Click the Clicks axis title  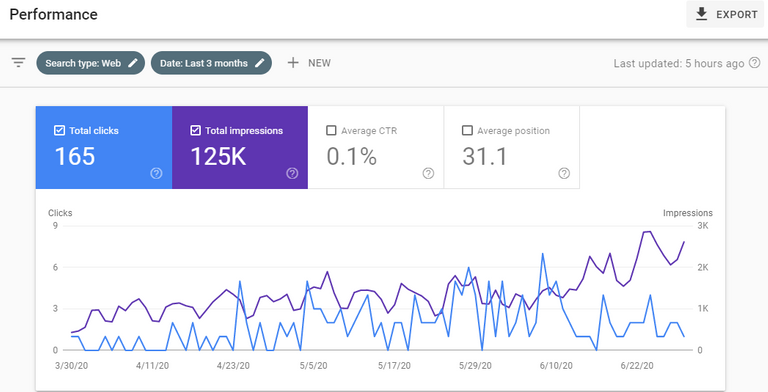pyautogui.click(x=60, y=213)
